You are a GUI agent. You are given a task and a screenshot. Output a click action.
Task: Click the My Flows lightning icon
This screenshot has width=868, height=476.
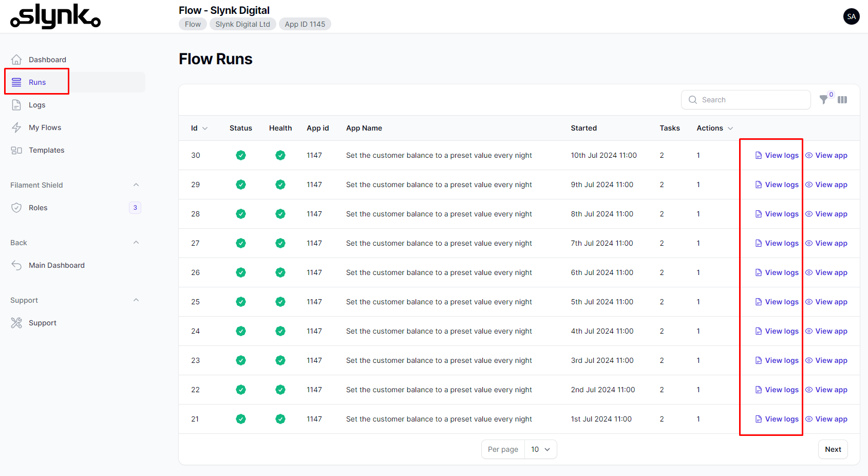[x=16, y=127]
